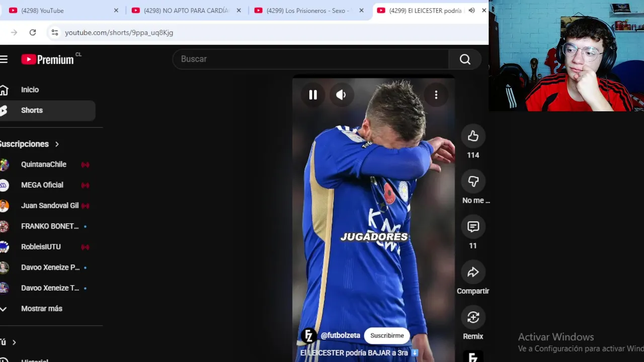Expand Mostrar más in subscriptions
644x362 pixels.
42,309
